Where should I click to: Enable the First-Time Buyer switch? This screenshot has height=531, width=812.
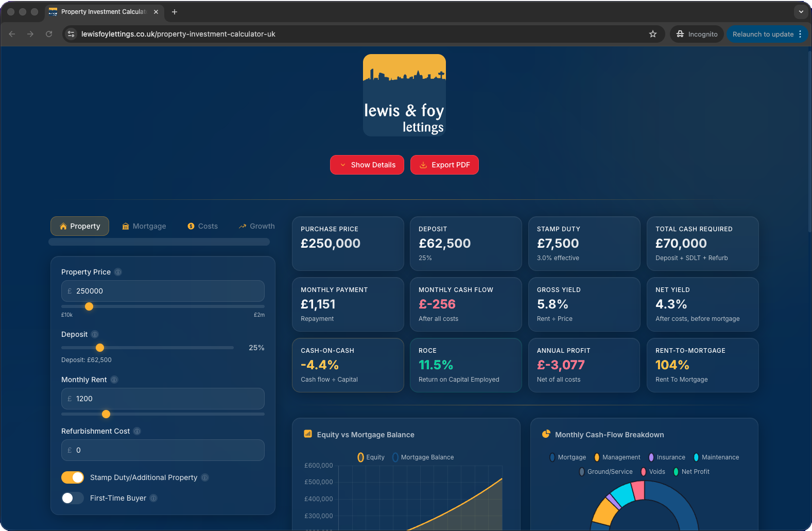pyautogui.click(x=73, y=498)
